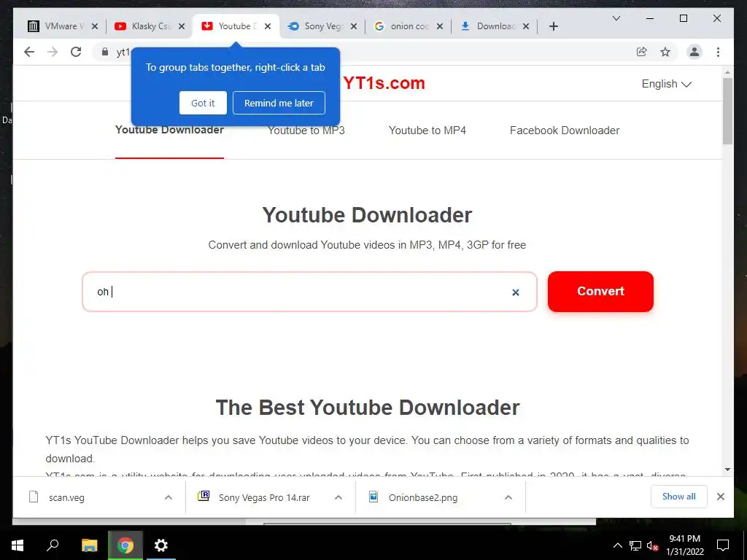The height and width of the screenshot is (560, 747).
Task: Open Youtube to MP3 page
Action: tap(306, 131)
